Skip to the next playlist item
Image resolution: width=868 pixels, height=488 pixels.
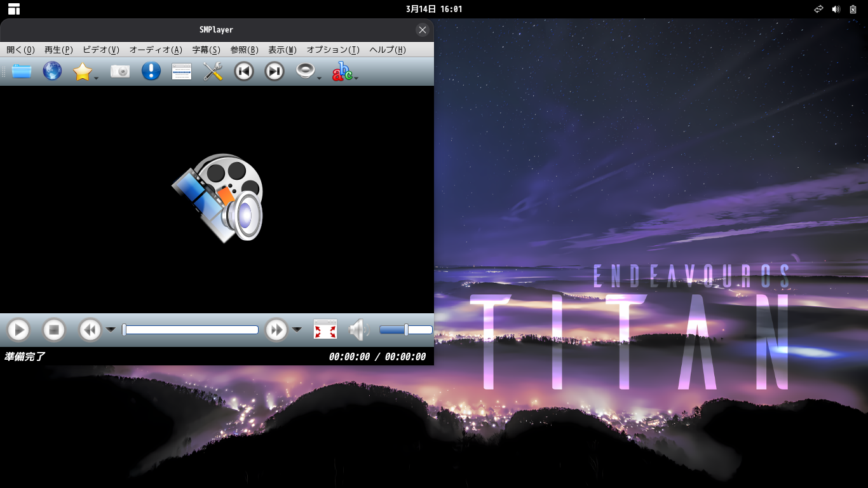pyautogui.click(x=275, y=71)
